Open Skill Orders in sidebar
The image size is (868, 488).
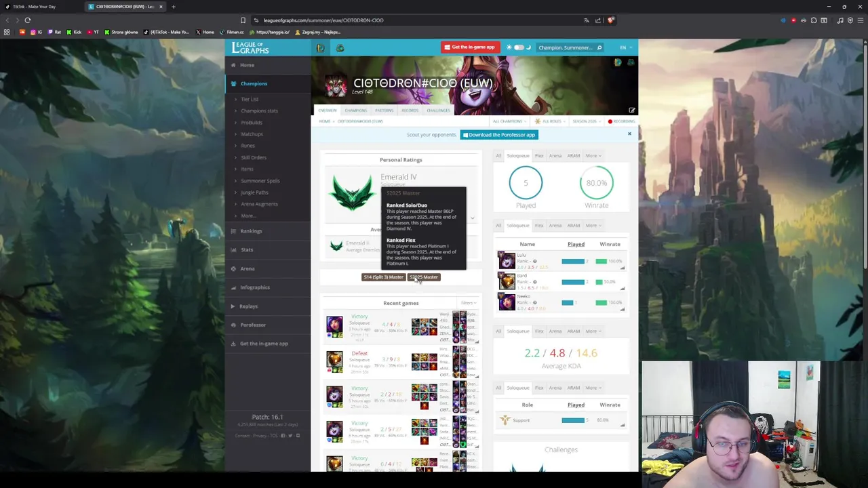point(254,157)
